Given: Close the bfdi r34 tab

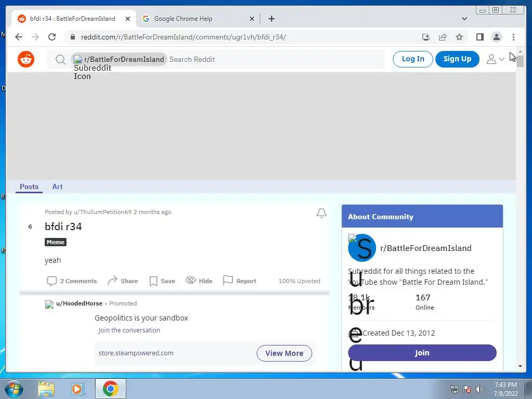Looking at the screenshot, I should pyautogui.click(x=128, y=19).
